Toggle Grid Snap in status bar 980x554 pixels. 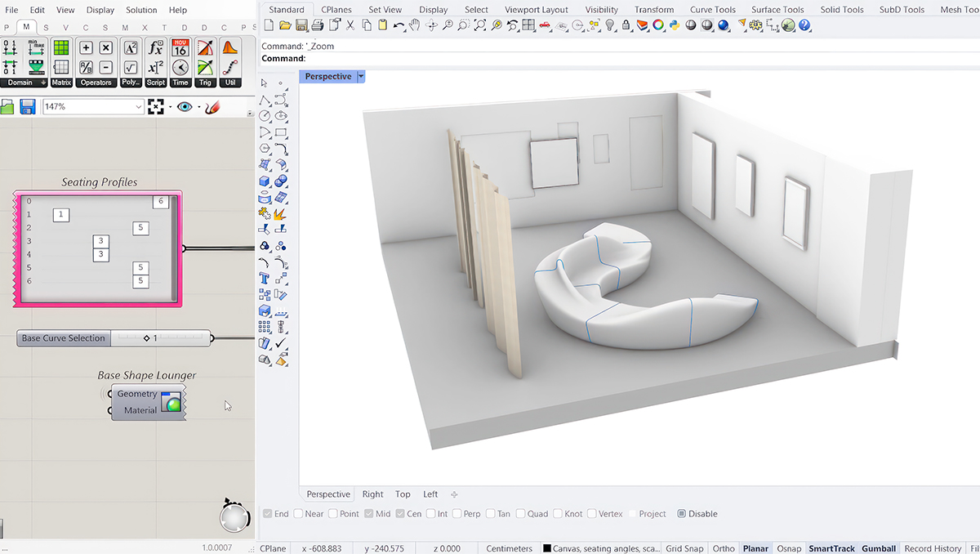(x=684, y=548)
